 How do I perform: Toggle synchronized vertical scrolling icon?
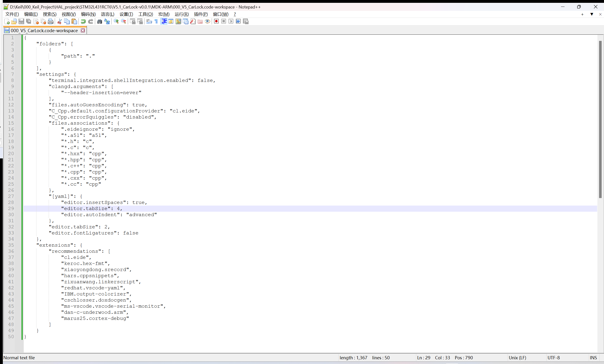[132, 22]
